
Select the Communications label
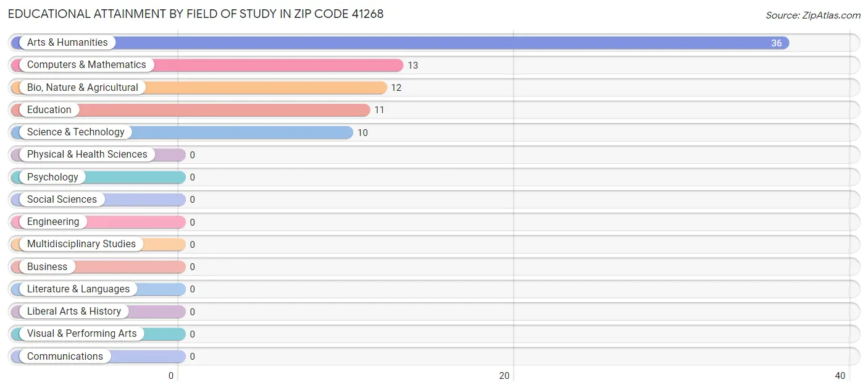pyautogui.click(x=65, y=357)
